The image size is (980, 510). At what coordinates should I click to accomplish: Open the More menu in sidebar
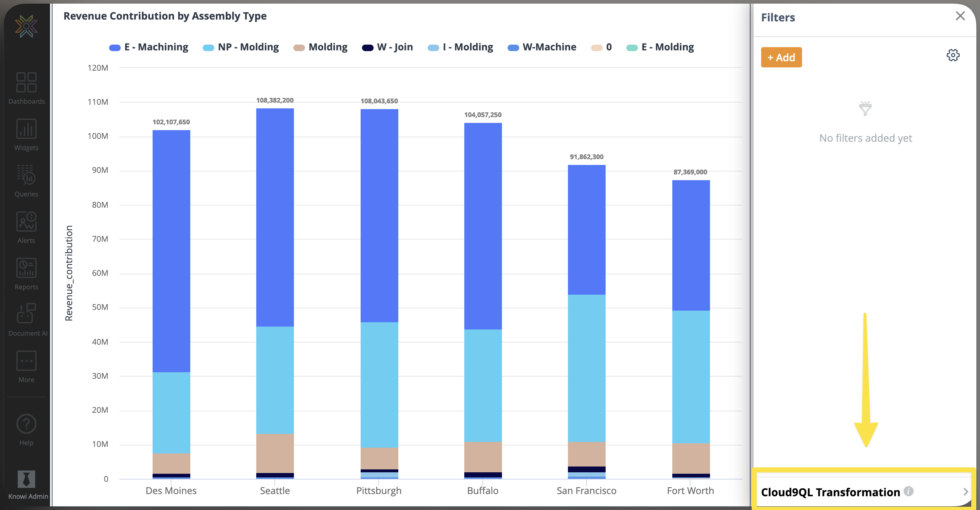[x=26, y=366]
